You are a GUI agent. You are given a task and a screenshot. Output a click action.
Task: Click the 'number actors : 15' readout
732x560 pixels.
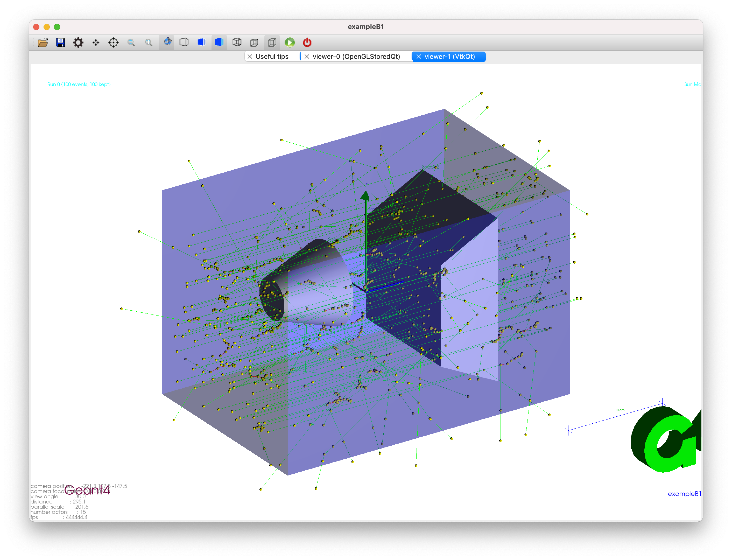pos(58,512)
